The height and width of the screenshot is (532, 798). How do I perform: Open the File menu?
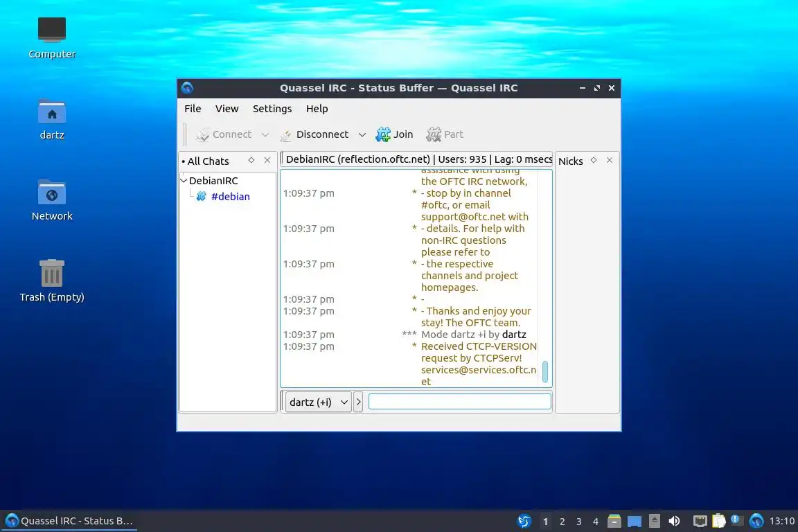coord(193,109)
